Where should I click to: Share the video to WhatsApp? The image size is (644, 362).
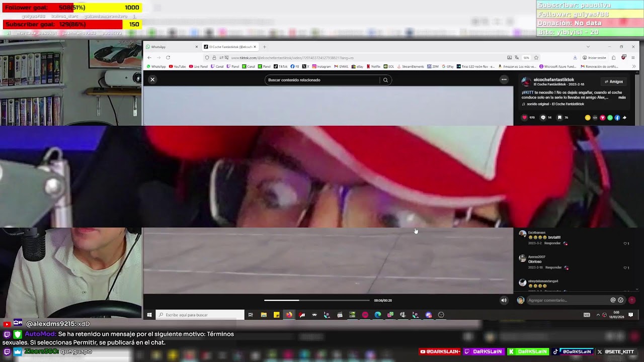click(610, 118)
